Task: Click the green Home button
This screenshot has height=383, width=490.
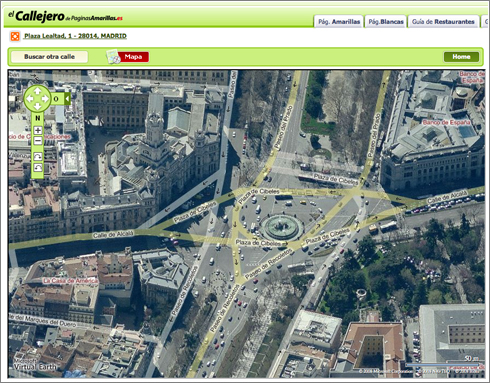Action: pos(461,57)
